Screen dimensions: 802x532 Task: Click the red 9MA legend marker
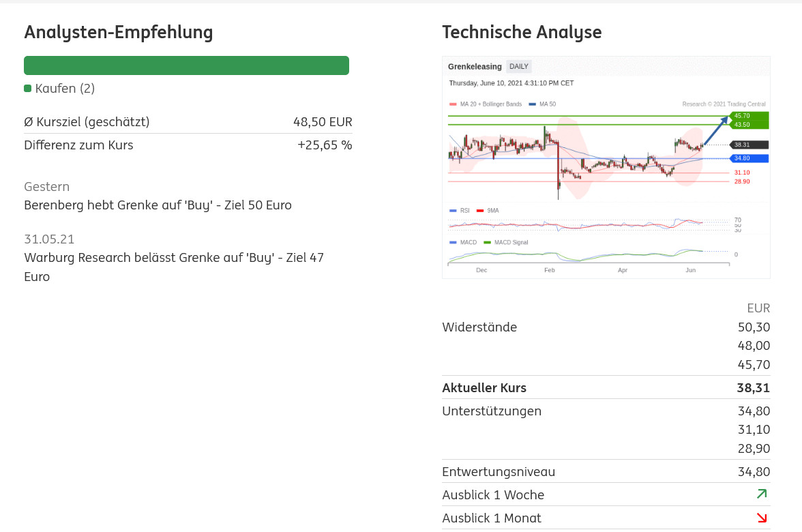[x=480, y=211]
